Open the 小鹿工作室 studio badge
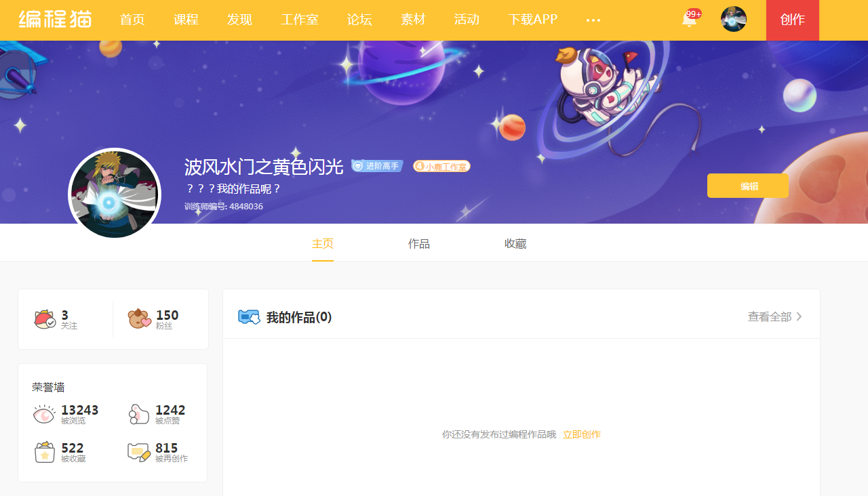This screenshot has width=868, height=496. tap(441, 166)
